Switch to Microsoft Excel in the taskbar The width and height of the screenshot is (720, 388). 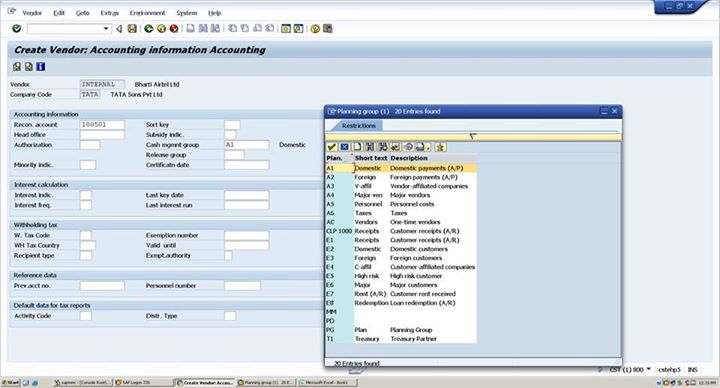(327, 382)
